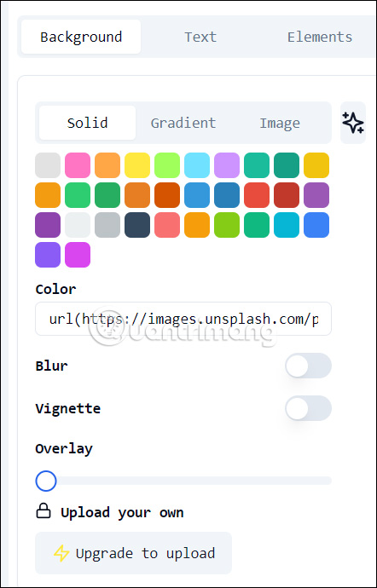Pick the light gray first swatch

click(x=48, y=165)
